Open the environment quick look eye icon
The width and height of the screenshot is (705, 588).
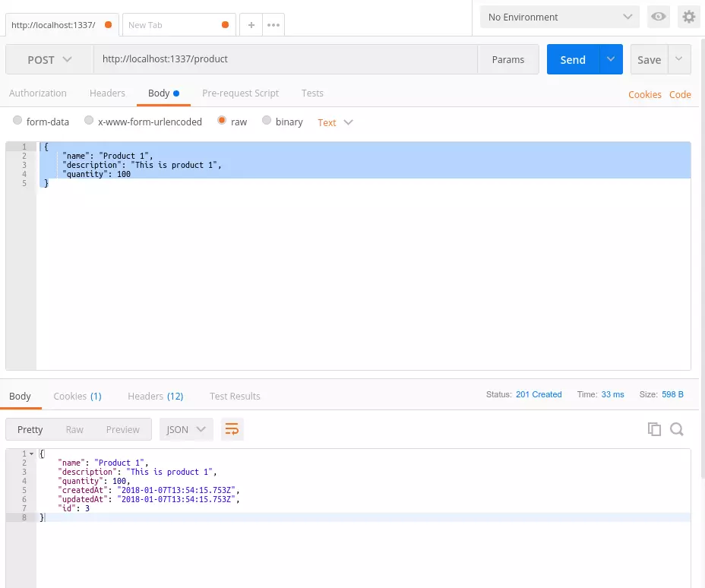tap(658, 16)
